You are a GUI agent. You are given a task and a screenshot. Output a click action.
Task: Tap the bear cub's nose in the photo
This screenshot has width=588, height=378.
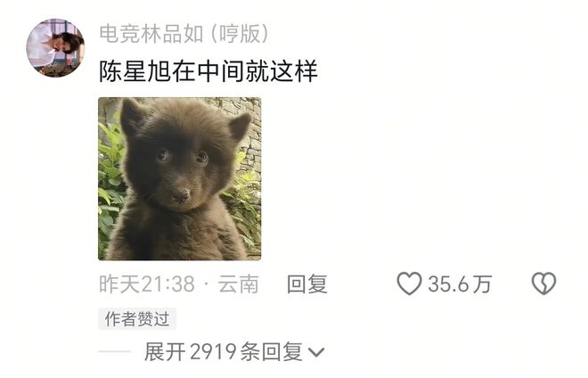click(182, 195)
